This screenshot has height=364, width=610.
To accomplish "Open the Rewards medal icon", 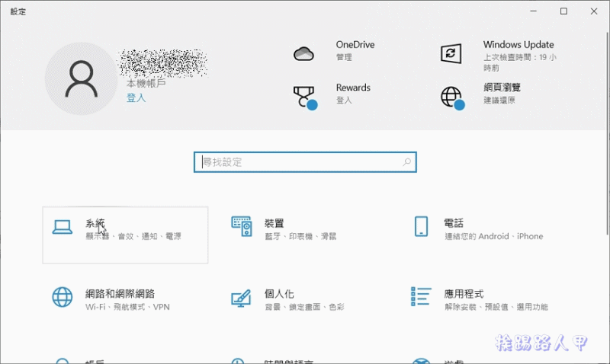I will coord(305,97).
